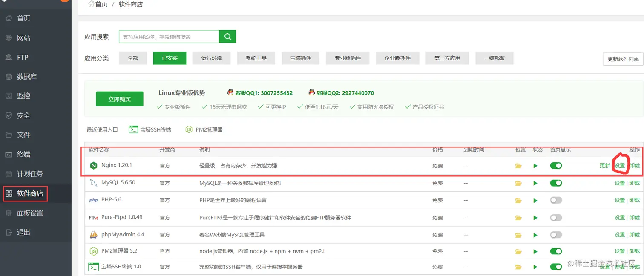Toggle MySQL homepage display switch
This screenshot has width=644, height=276.
click(556, 183)
